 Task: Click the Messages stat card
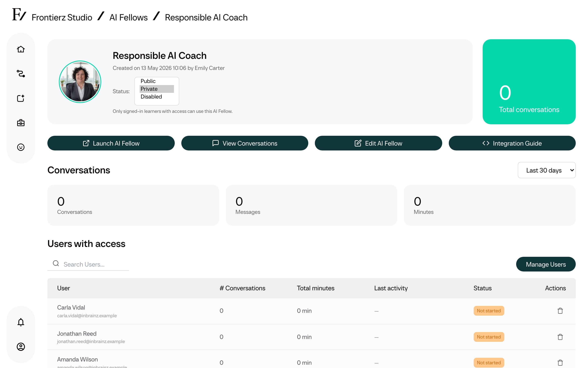coord(311,205)
